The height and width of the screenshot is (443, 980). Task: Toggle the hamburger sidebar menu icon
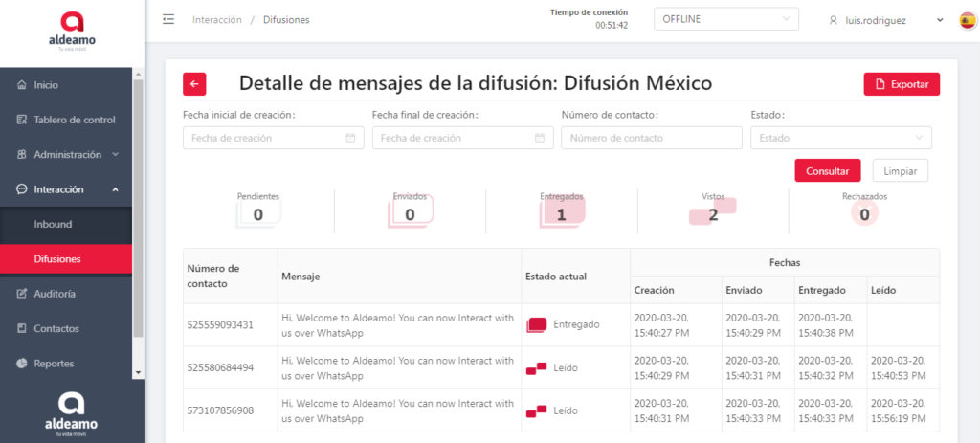click(x=168, y=19)
